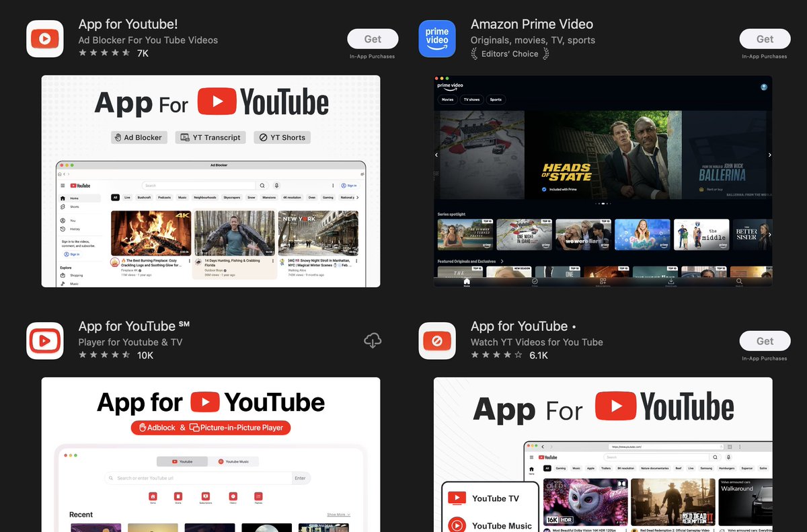Open the screenshot preview showing YouTube TV and Music
Screen dimensions: 807x532
pos(603,455)
